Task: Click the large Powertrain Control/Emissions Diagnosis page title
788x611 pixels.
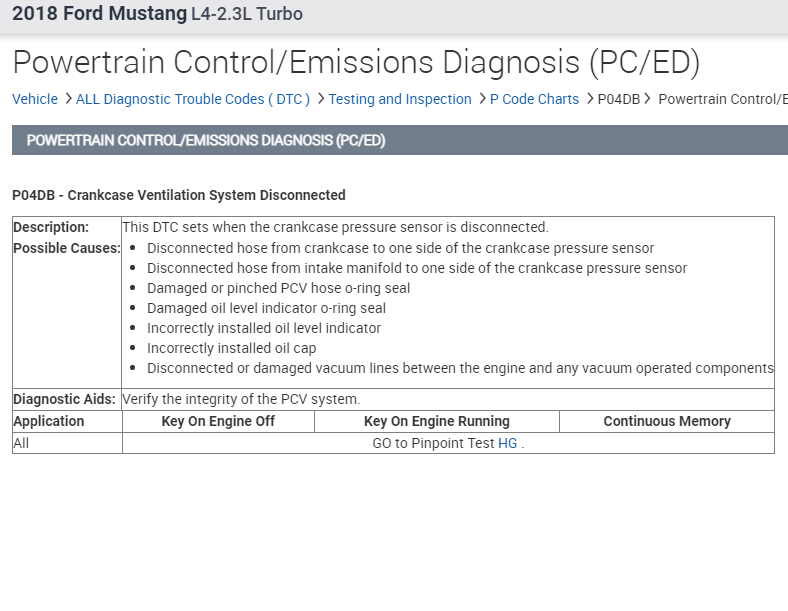Action: click(x=356, y=62)
